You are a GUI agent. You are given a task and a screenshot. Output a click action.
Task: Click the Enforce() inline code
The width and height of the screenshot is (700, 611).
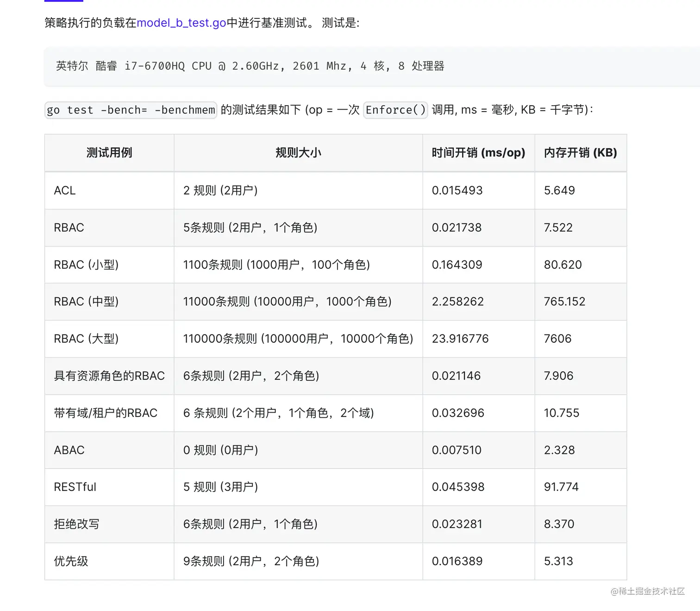point(395,110)
